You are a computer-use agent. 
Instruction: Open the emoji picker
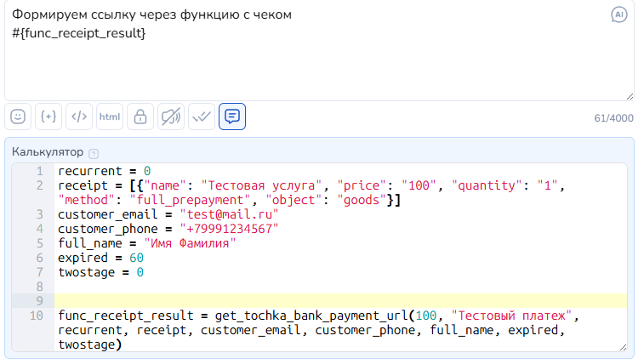tap(18, 117)
